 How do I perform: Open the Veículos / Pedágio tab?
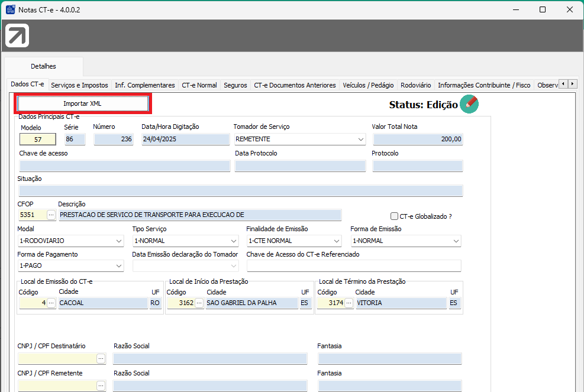tap(368, 85)
